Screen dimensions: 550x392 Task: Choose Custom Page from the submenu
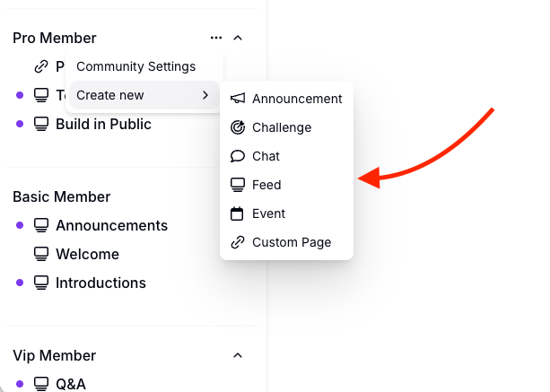[x=292, y=242]
